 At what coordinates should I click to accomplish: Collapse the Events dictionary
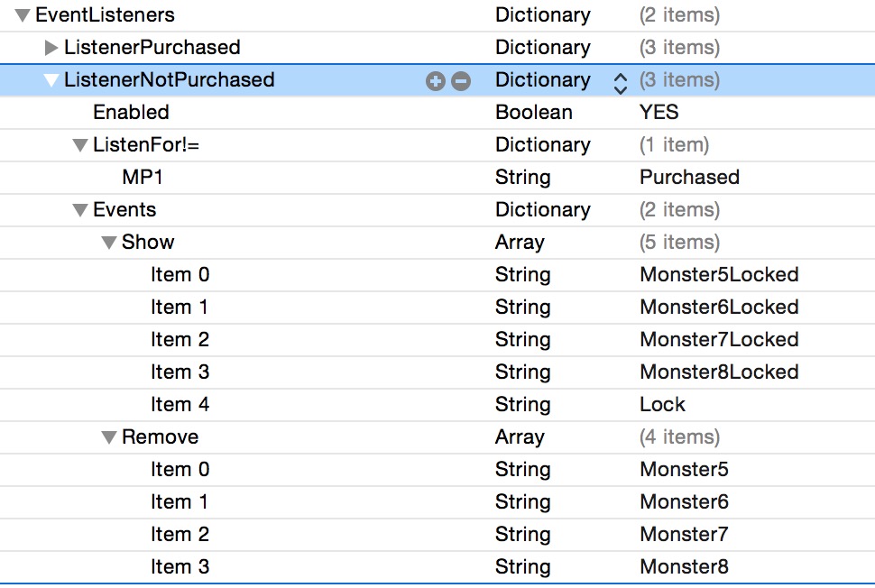click(x=80, y=210)
